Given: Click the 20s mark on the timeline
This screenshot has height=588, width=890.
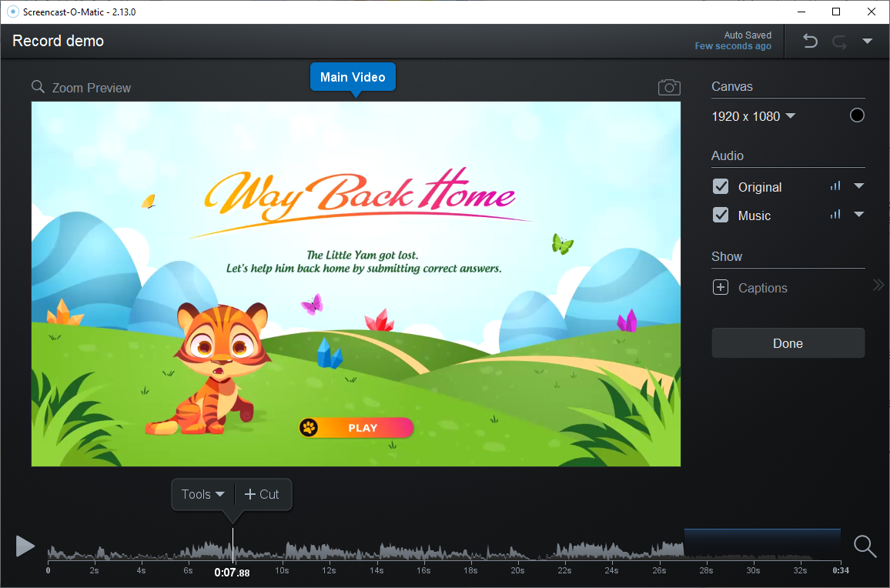Looking at the screenshot, I should click(x=517, y=570).
